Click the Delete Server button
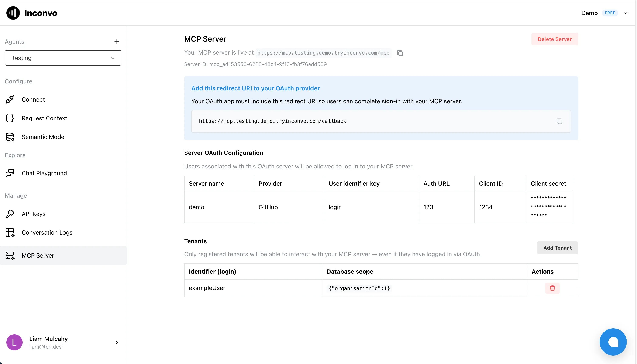Screen dimensions: 637x364 point(555,39)
